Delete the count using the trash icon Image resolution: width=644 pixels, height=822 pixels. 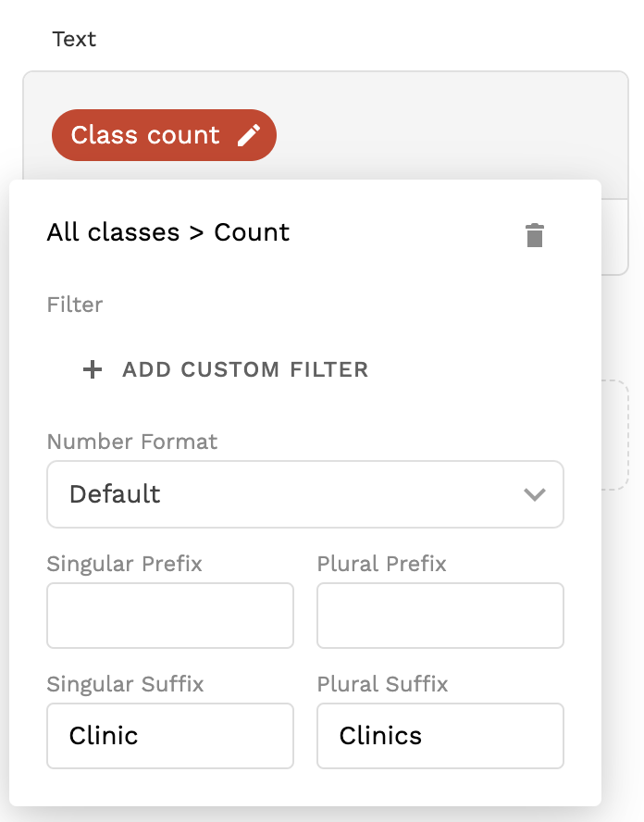click(535, 235)
